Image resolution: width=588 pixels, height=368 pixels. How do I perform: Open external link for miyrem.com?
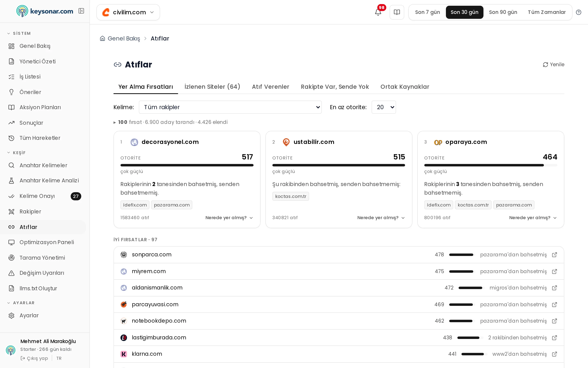(555, 271)
